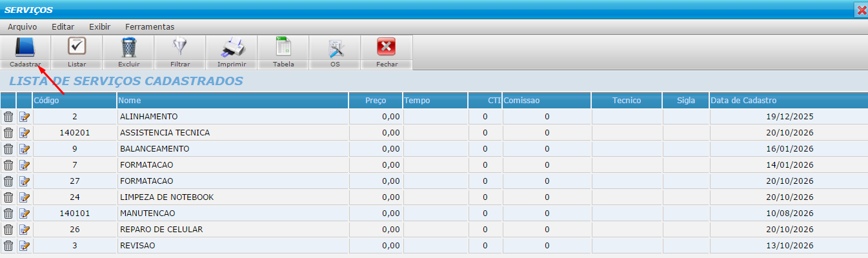Open the Editar menu
The height and width of the screenshot is (258, 868).
(x=63, y=27)
